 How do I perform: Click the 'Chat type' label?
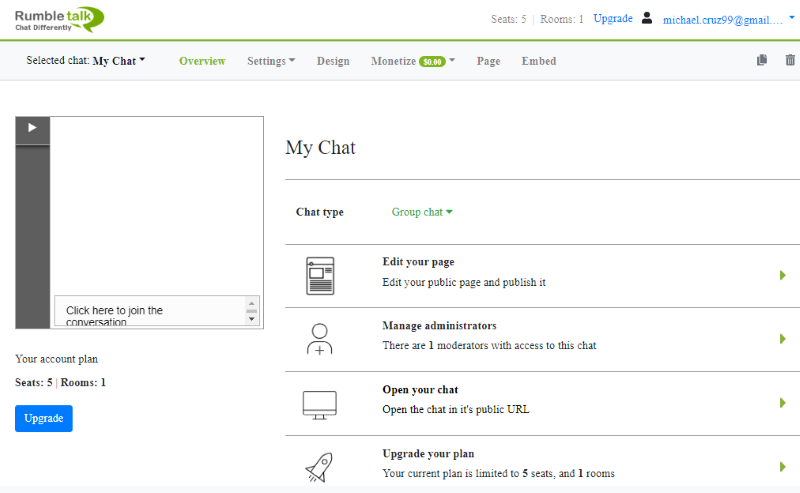tap(320, 212)
